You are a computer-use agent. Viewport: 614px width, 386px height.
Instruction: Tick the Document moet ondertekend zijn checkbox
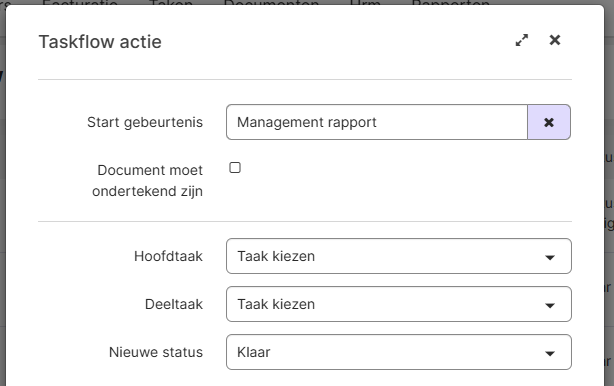(x=235, y=168)
